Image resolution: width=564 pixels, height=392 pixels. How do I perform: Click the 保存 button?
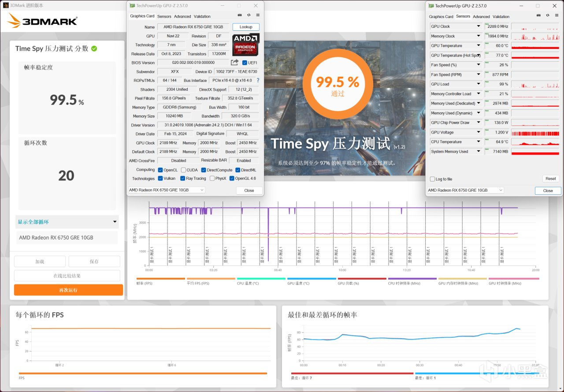[x=94, y=261]
